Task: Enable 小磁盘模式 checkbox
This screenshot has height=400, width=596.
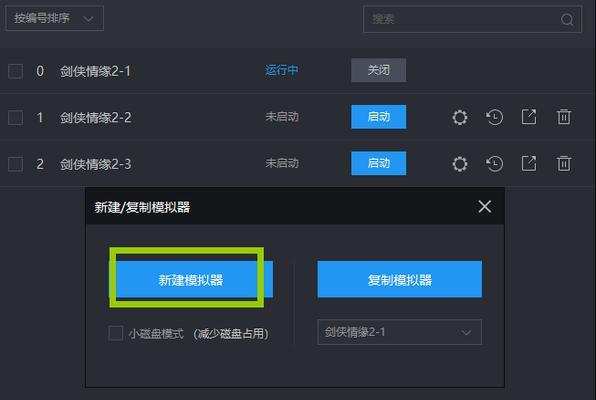Action: (116, 333)
